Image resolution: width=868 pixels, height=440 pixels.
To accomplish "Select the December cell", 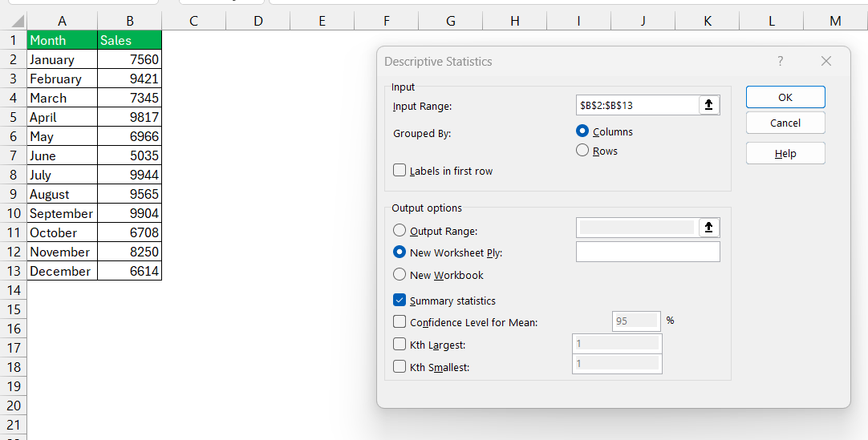I will pos(62,271).
